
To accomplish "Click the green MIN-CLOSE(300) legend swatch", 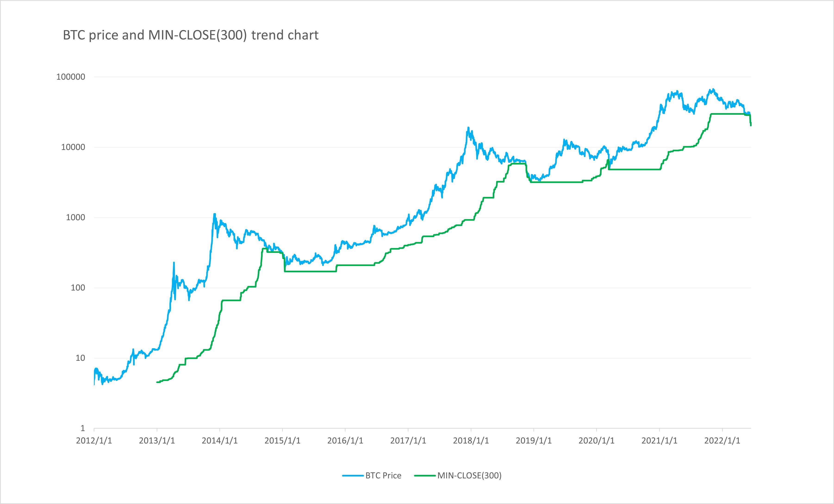I will tap(425, 476).
